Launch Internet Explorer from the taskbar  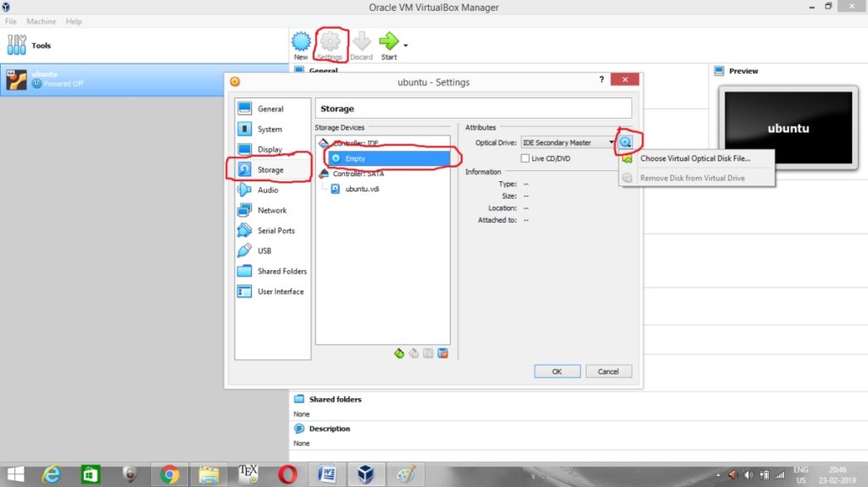coord(52,474)
